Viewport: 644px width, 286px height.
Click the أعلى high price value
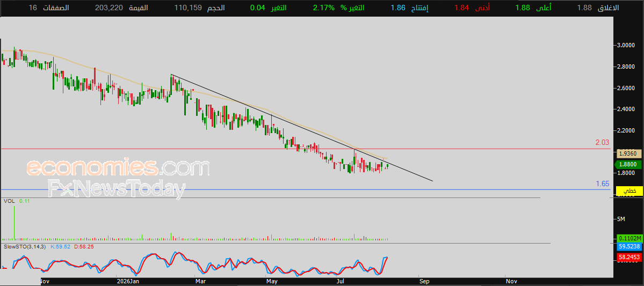523,8
